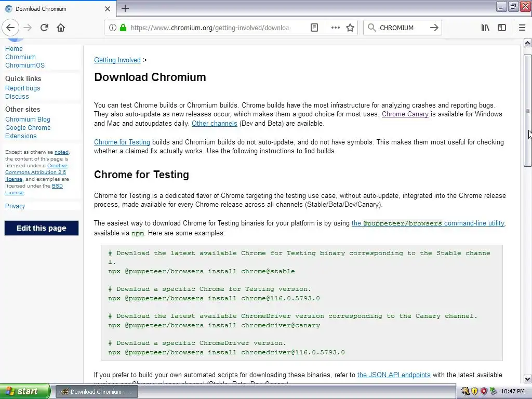The height and width of the screenshot is (399, 532).
Task: Click the 'noted' link in license text
Action: click(61, 152)
